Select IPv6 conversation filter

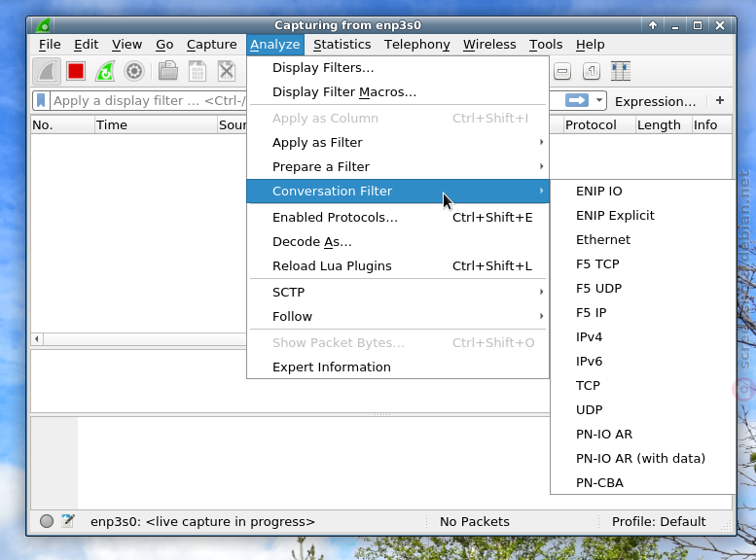[x=643, y=361]
